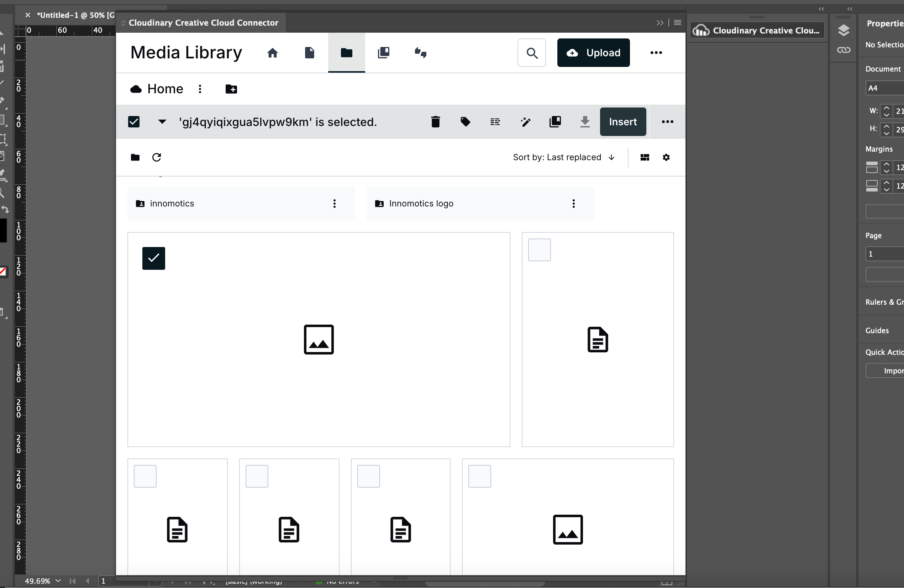
Task: Check the second document in the bottom row
Action: [x=257, y=476]
